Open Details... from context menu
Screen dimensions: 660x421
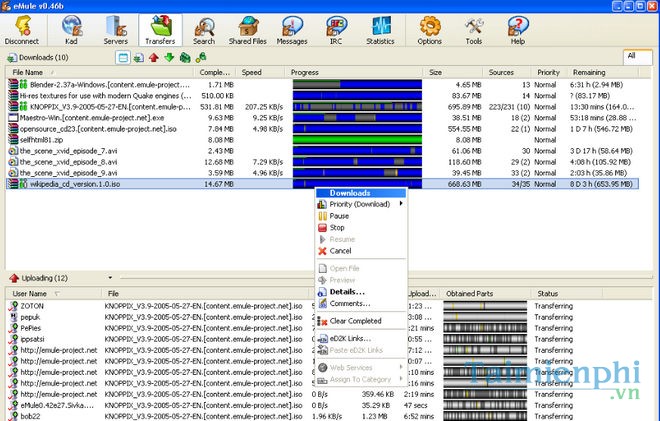coord(361,292)
